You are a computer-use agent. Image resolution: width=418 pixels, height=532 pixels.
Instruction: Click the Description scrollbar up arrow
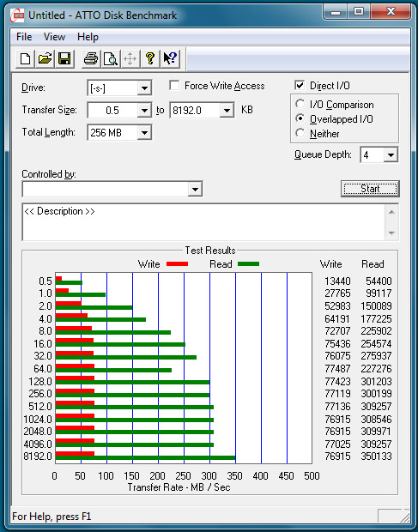point(391,213)
